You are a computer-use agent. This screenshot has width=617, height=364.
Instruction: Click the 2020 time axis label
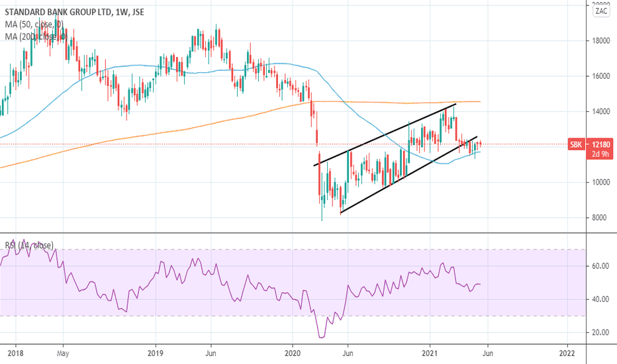coord(293,353)
